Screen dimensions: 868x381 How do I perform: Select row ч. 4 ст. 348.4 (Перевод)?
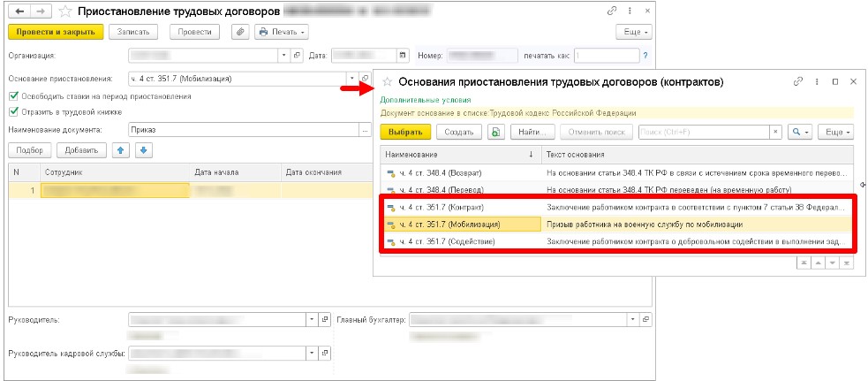point(616,190)
